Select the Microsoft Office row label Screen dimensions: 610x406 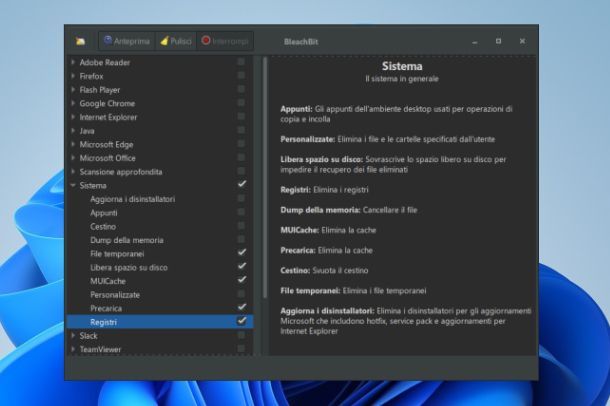click(x=107, y=158)
